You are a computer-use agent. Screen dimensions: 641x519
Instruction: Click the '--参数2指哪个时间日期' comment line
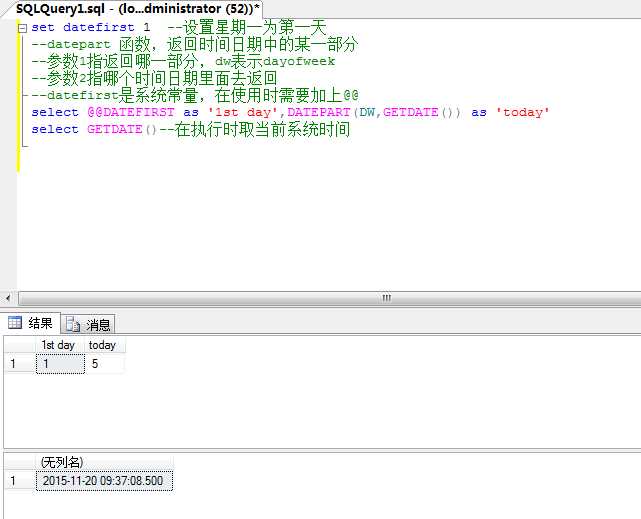coord(155,78)
